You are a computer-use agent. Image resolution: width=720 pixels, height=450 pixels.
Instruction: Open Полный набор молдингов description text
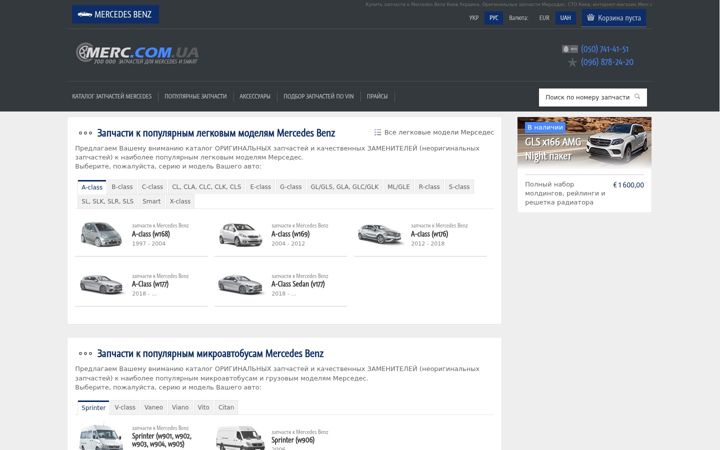pyautogui.click(x=565, y=193)
